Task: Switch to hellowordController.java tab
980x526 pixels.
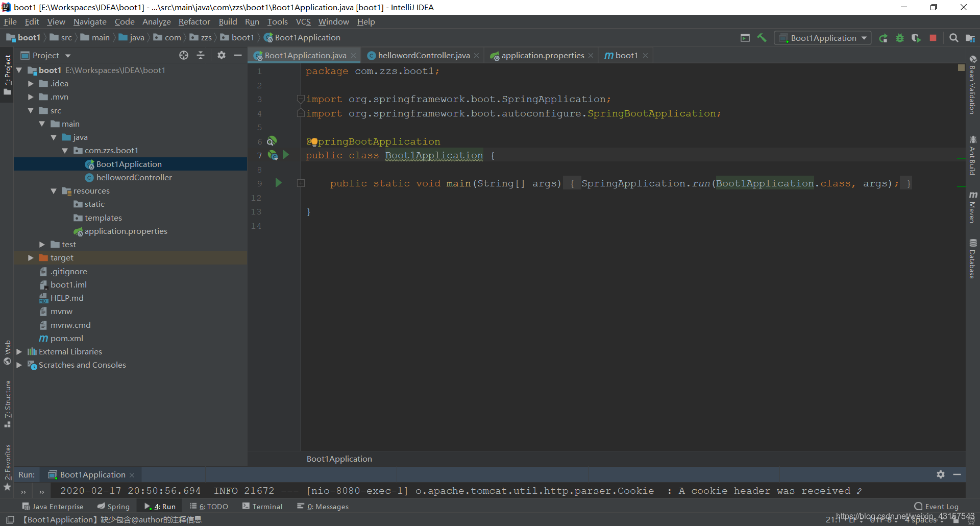Action: tap(424, 56)
